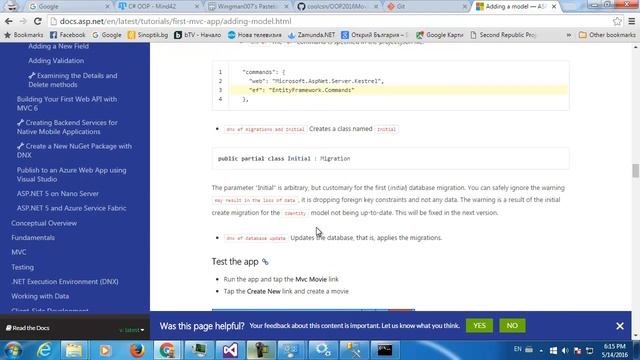Open the bTV bookmark

(198, 35)
